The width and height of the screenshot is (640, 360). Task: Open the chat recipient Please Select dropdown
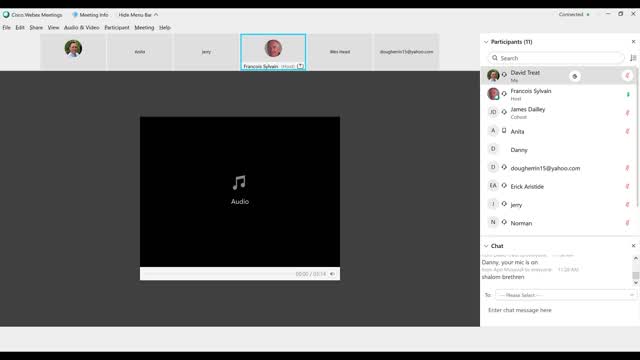566,295
